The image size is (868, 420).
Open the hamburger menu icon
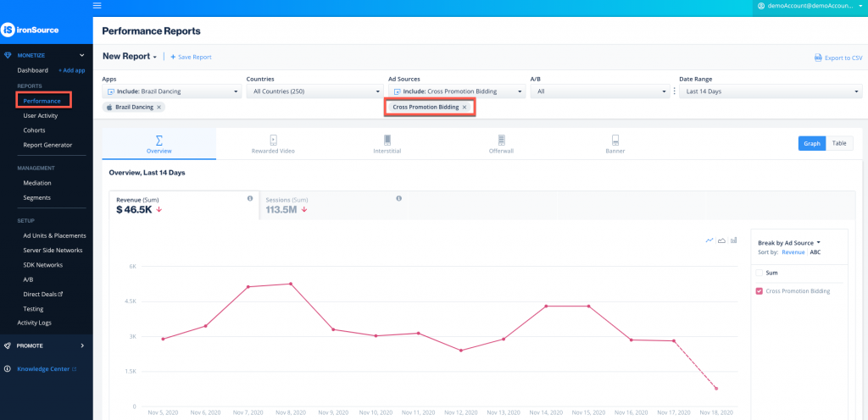click(x=97, y=6)
